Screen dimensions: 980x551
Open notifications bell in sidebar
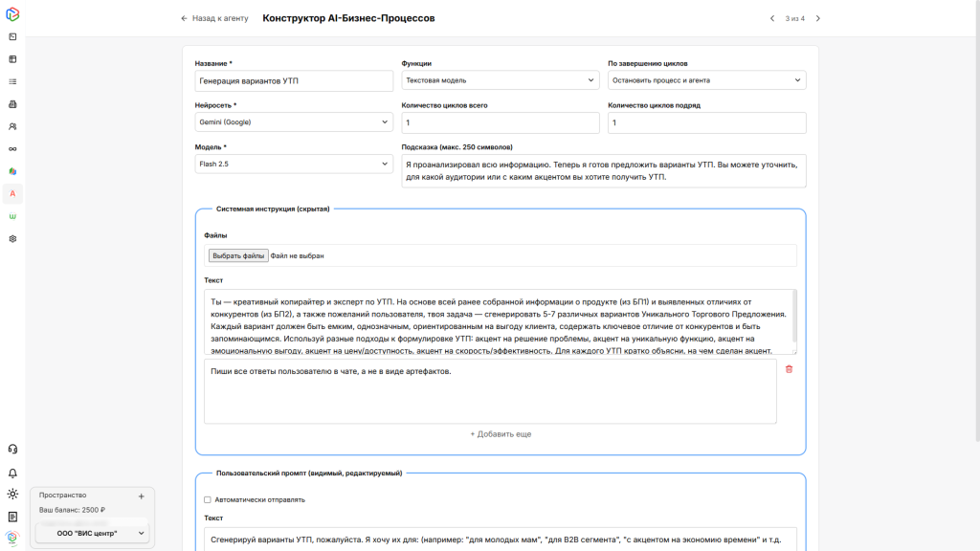[x=12, y=473]
